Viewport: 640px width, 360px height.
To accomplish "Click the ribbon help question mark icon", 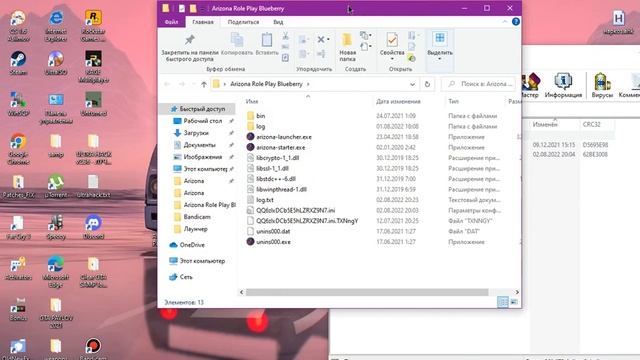I will pos(516,22).
